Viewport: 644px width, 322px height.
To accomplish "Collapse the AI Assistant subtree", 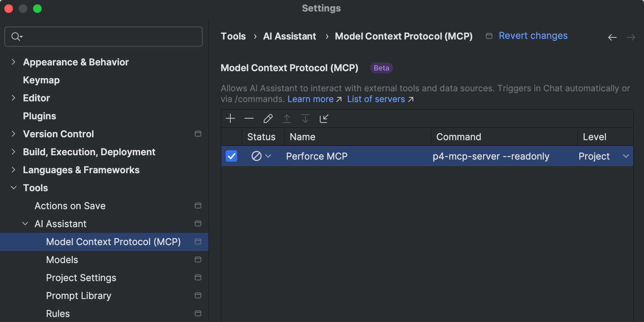I will [x=25, y=224].
